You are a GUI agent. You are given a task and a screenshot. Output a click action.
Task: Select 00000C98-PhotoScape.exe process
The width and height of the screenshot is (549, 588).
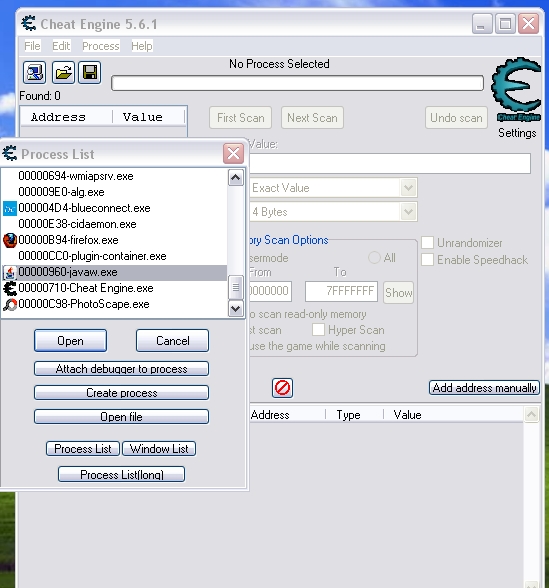click(114, 304)
